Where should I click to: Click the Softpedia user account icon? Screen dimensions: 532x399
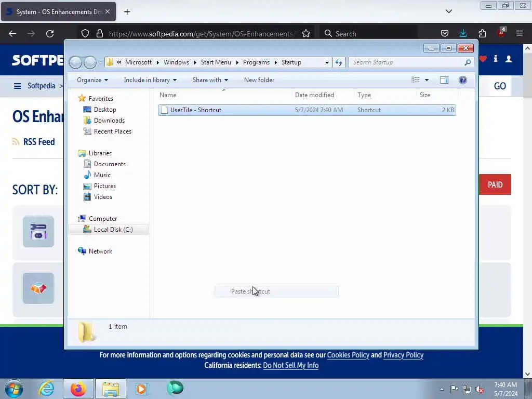click(x=509, y=59)
